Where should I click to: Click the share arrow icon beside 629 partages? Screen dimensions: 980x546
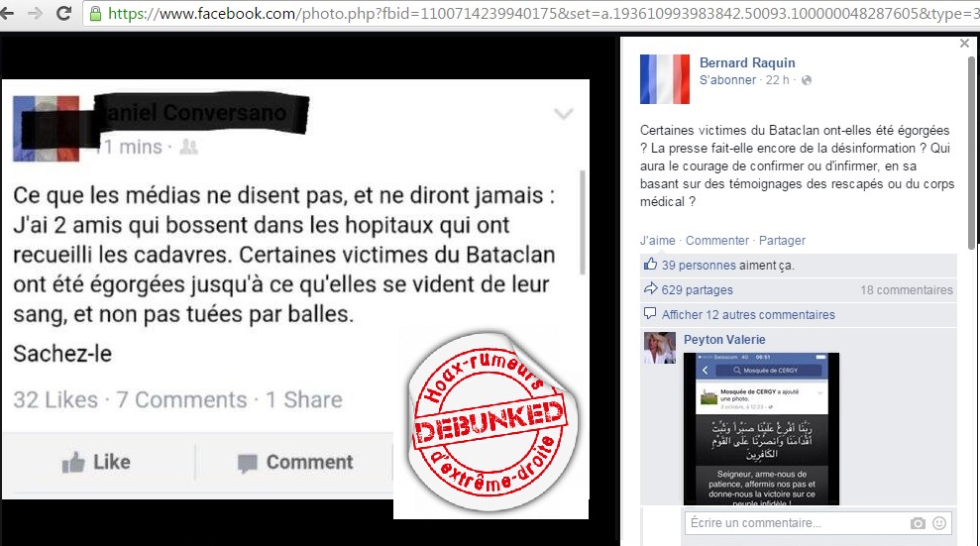click(650, 288)
